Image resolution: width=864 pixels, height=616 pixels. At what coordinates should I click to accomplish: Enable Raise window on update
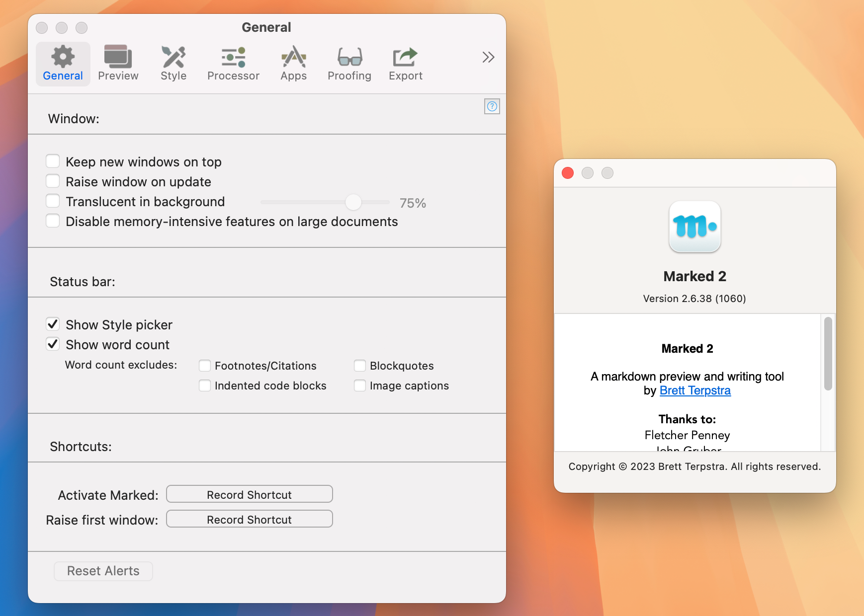(53, 181)
